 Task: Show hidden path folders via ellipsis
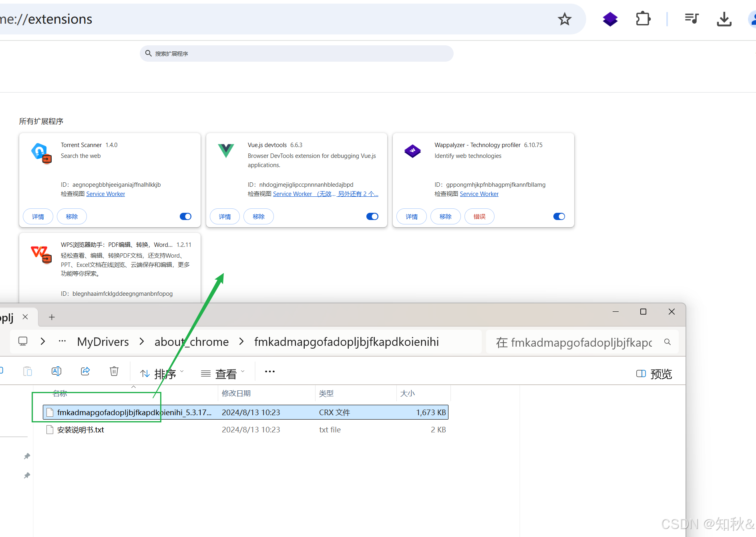pyautogui.click(x=62, y=341)
